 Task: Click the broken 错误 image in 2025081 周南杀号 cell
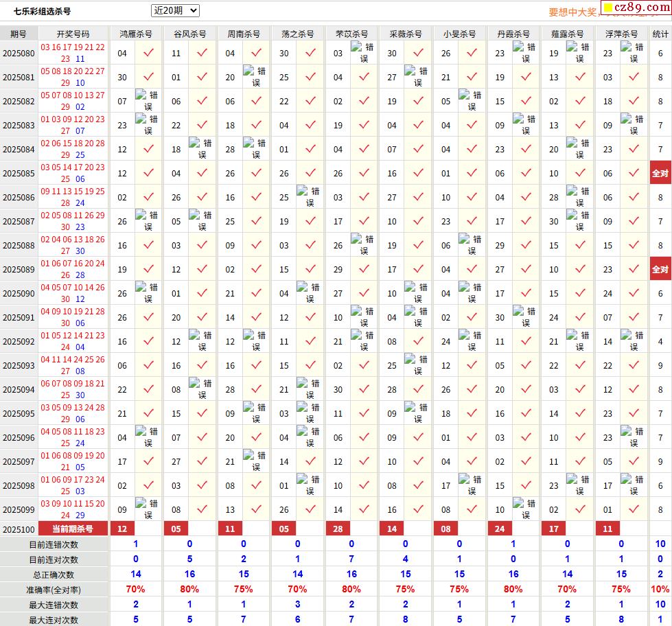(255, 77)
